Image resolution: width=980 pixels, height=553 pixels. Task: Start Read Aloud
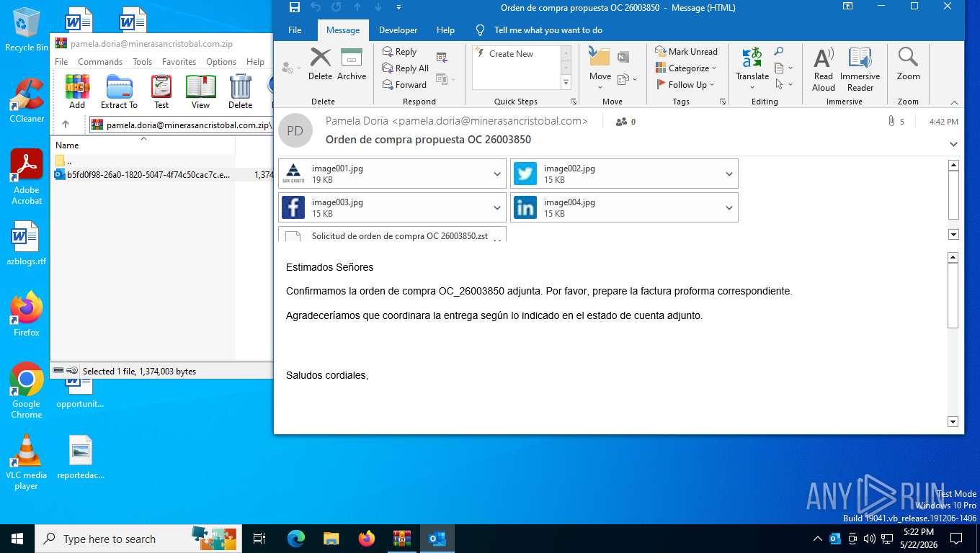click(823, 69)
